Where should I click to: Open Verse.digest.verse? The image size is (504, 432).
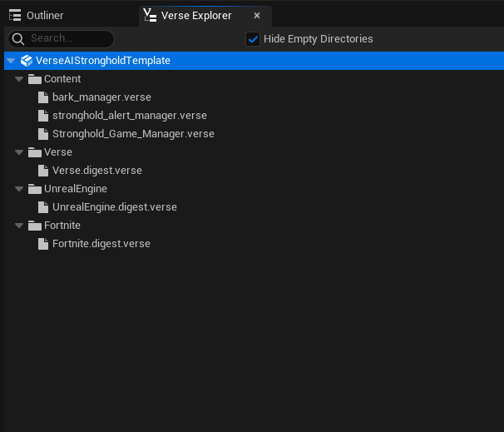point(97,171)
